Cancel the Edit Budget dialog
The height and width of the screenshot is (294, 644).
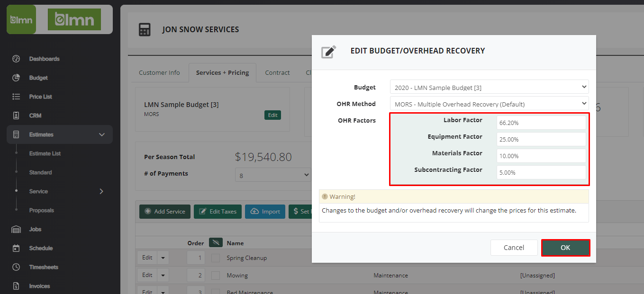[514, 248]
